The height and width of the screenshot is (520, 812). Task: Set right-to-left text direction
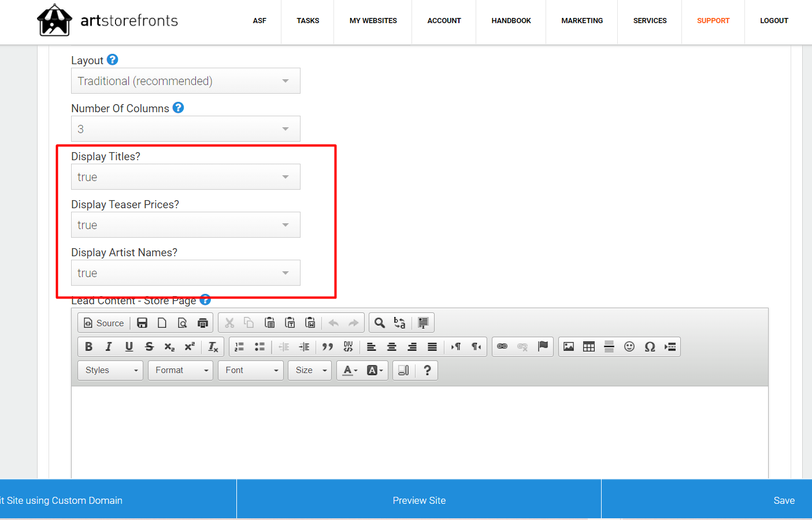point(476,346)
